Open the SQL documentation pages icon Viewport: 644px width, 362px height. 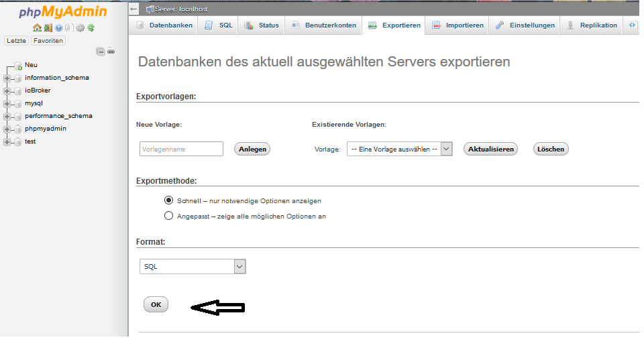[x=69, y=28]
